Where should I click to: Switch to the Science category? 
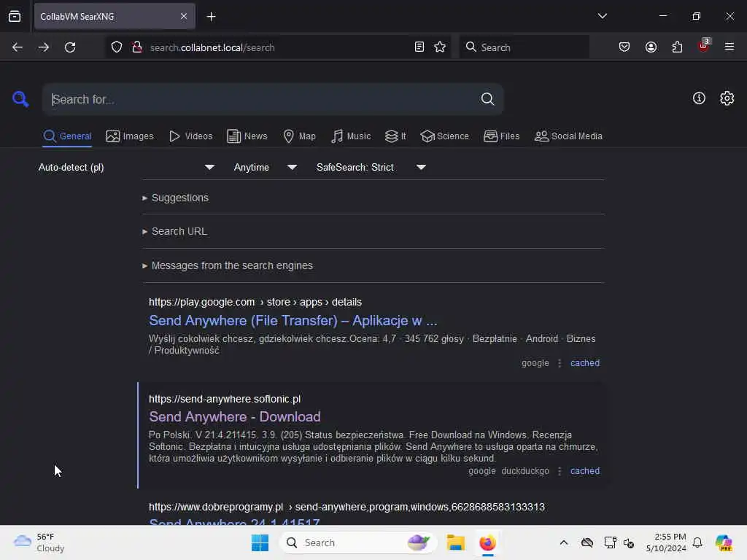coord(444,136)
